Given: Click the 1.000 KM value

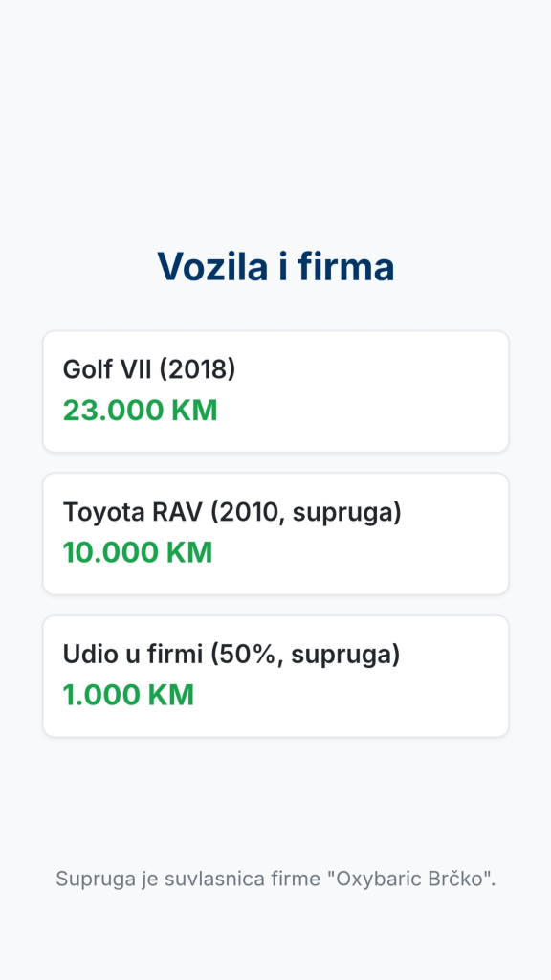Looking at the screenshot, I should [x=129, y=696].
